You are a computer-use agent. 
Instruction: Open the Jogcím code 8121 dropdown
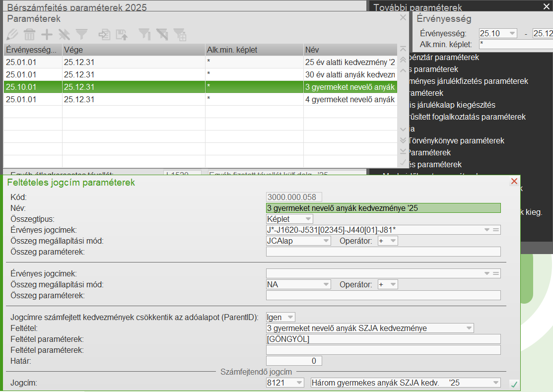coord(299,383)
